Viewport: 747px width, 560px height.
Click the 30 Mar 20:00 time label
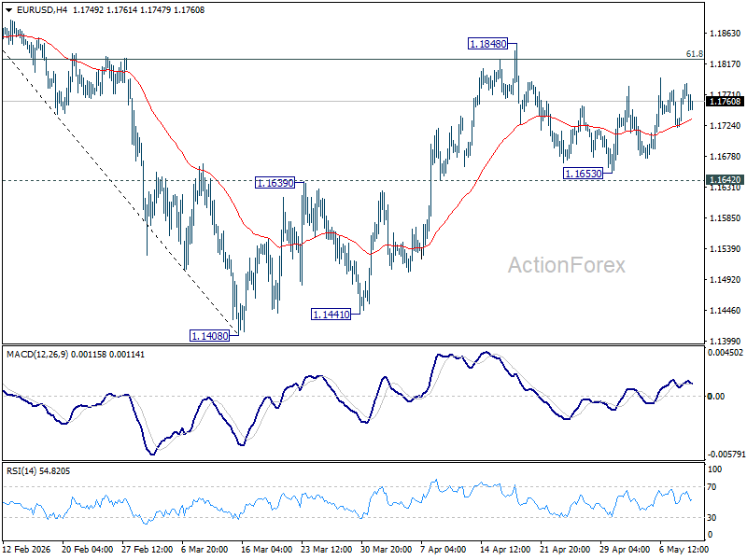(387, 549)
